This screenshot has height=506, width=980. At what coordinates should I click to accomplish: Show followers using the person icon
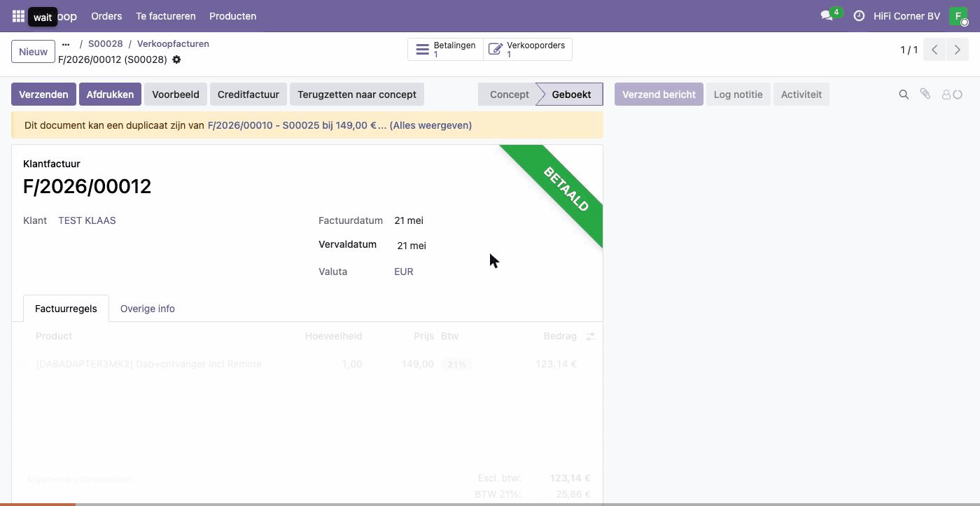point(946,94)
